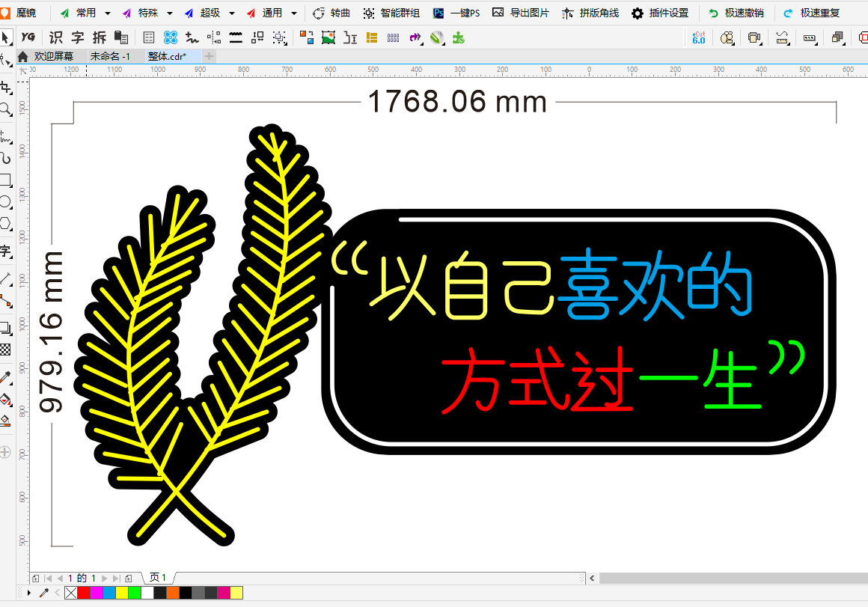Image resolution: width=868 pixels, height=607 pixels.
Task: Expand the 常用 dropdown arrow
Action: (x=108, y=13)
